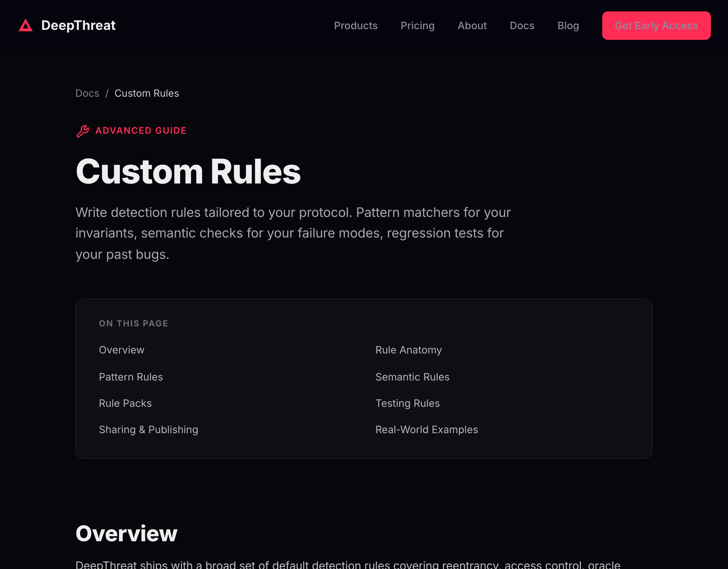
Task: Select the Sharing & Publishing link
Action: tap(148, 430)
